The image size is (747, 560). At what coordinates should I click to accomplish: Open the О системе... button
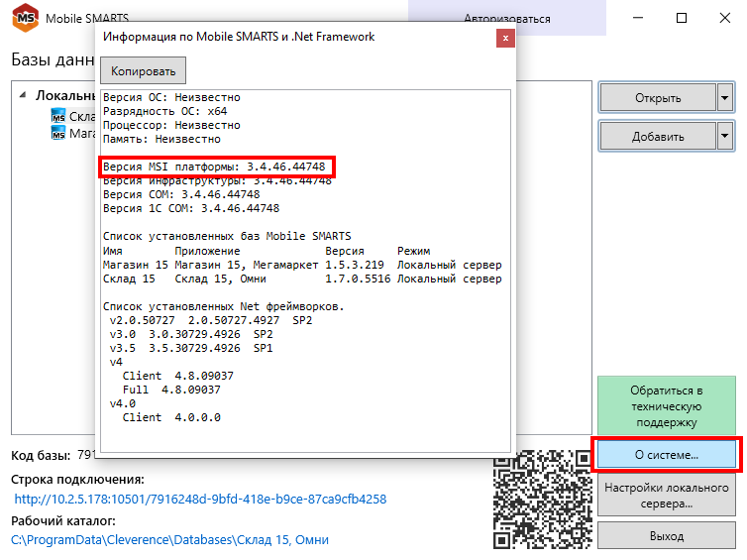[x=667, y=455]
